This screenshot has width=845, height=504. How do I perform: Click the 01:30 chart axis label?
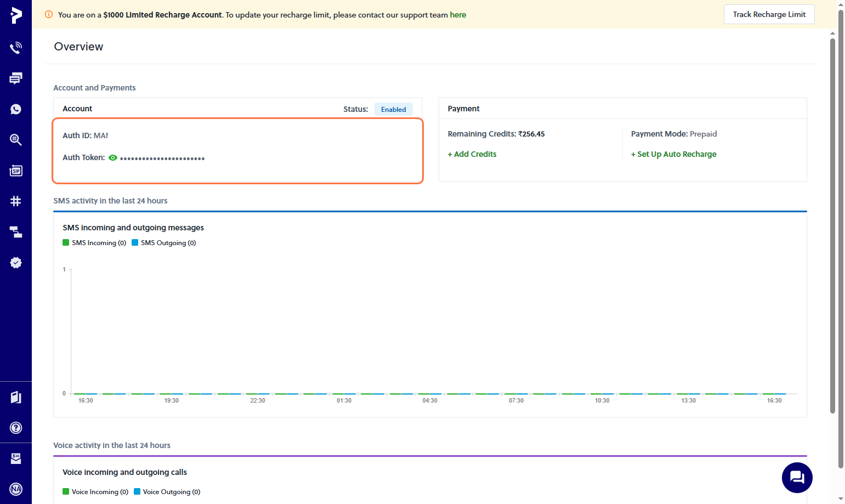point(344,400)
